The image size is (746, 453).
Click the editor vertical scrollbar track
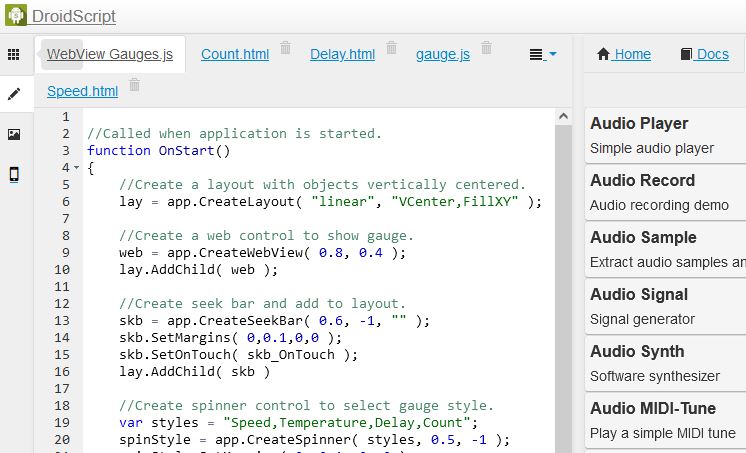click(x=563, y=289)
